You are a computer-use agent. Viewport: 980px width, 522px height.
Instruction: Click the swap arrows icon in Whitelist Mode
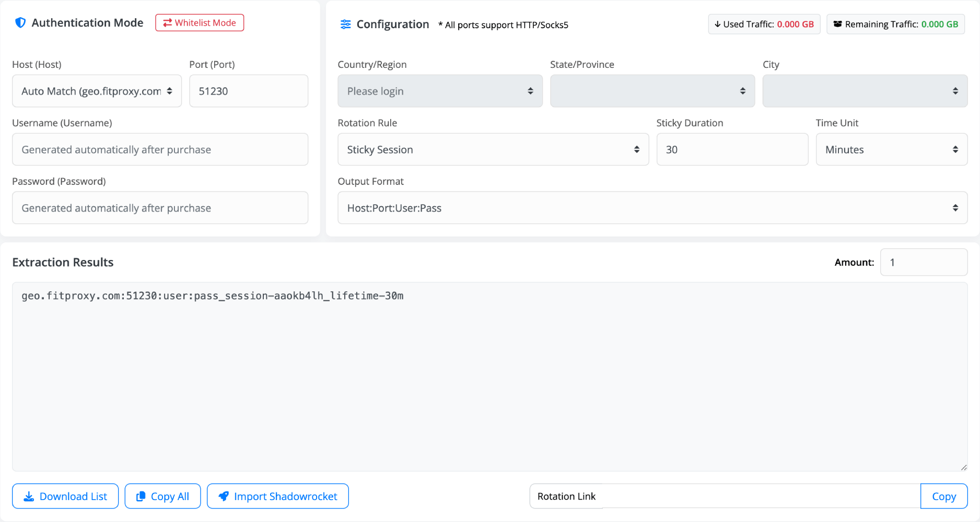pyautogui.click(x=167, y=22)
